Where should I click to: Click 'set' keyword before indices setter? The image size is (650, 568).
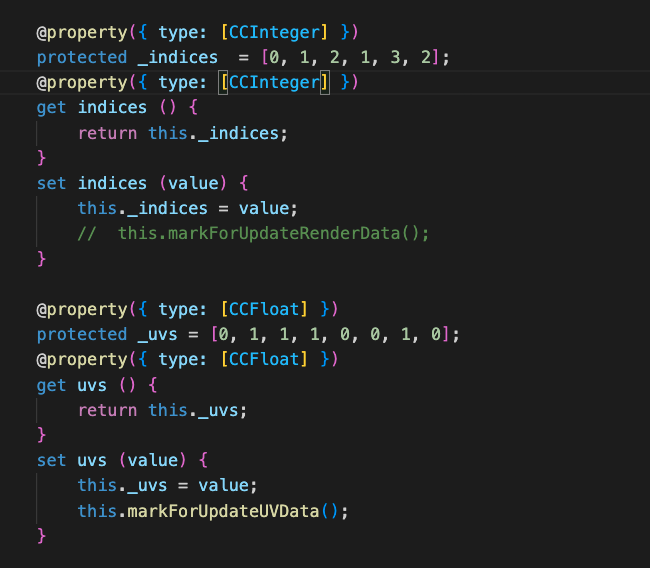pyautogui.click(x=51, y=183)
